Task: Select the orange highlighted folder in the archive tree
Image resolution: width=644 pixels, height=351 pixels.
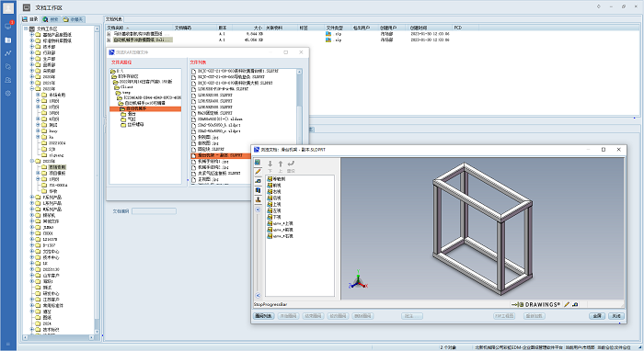Action: [145, 109]
